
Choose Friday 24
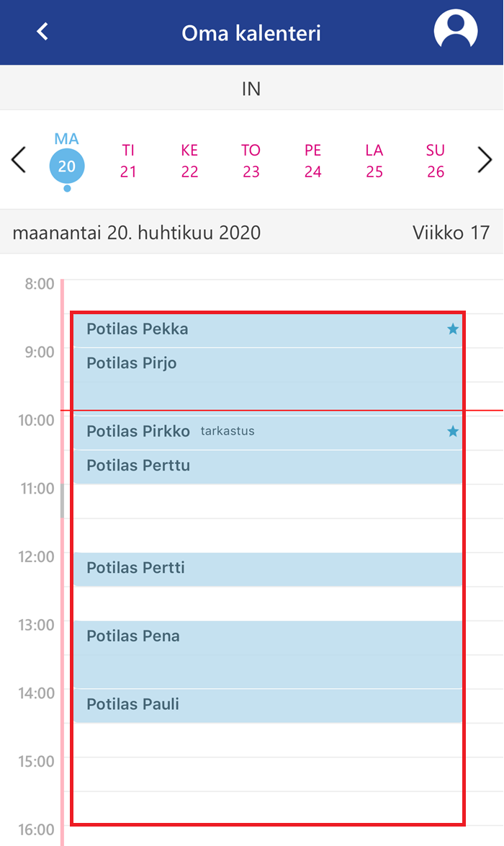click(x=312, y=161)
